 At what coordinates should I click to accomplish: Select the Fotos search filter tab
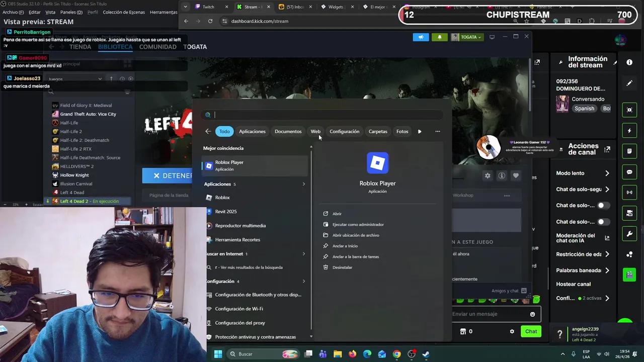[x=402, y=131]
